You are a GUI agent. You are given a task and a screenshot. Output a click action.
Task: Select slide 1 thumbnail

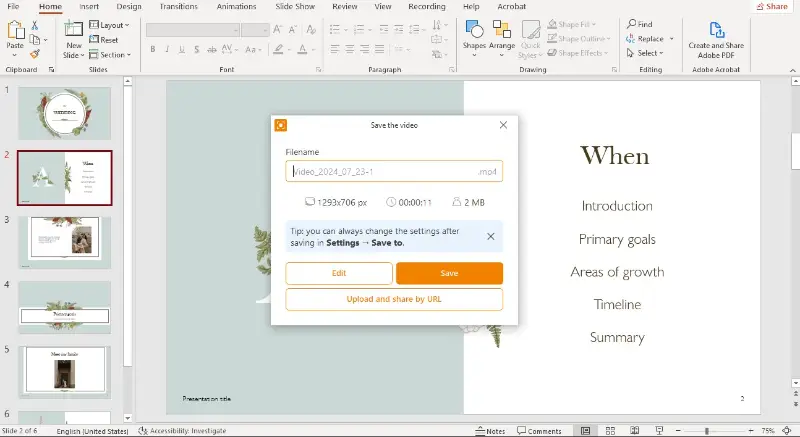[64, 113]
